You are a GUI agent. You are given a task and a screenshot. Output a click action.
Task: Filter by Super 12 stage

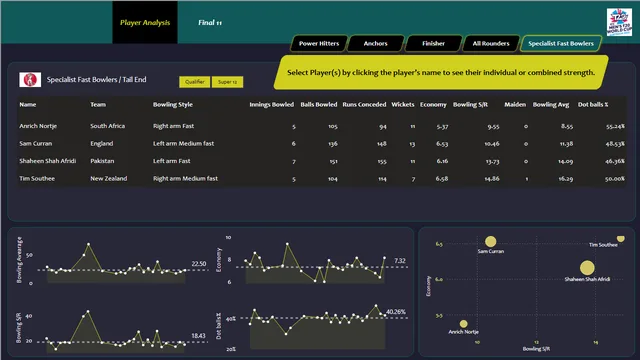[x=227, y=82]
